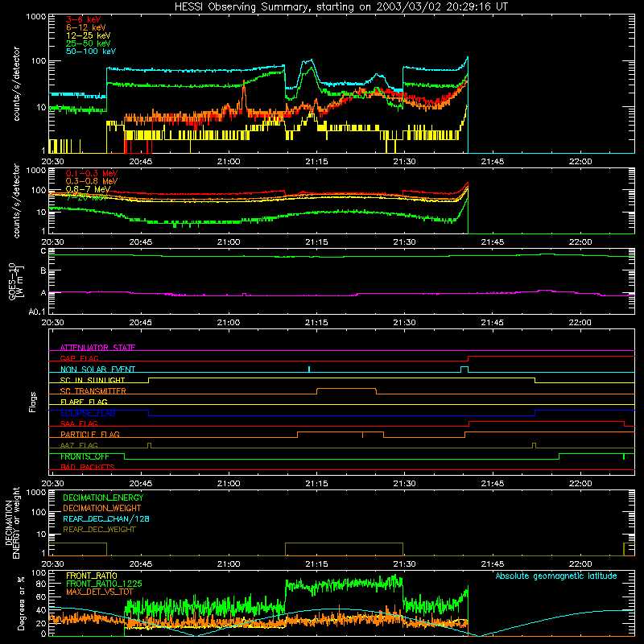Click the counts/s/detector title of the MeV panel
This screenshot has width=644, height=644.
(16, 201)
